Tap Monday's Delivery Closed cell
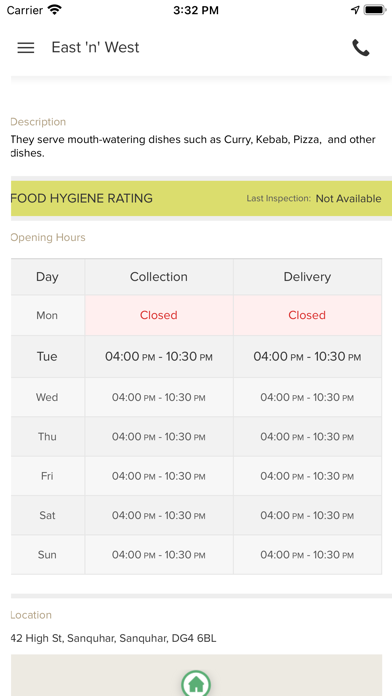 tap(307, 316)
